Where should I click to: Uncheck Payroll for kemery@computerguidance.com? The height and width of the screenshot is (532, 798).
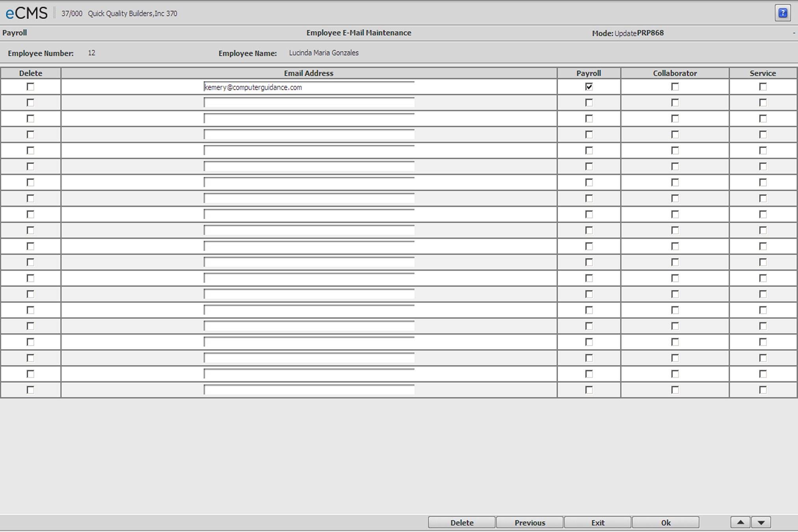coord(589,87)
